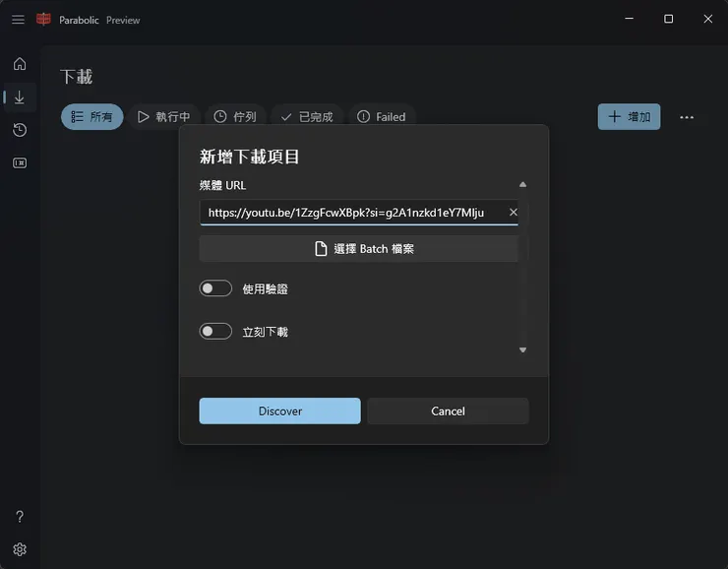Select the 執行中 filter tab
The width and height of the screenshot is (728, 569).
(164, 116)
